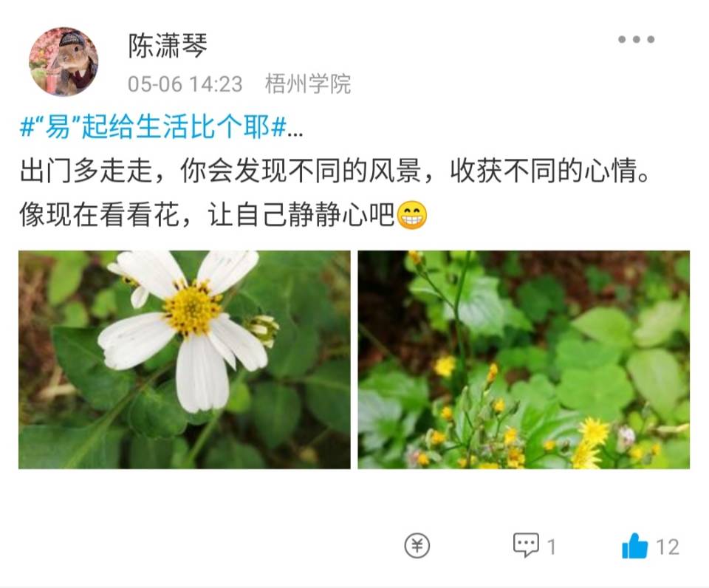Select the second text line 像现在看看花
Image resolution: width=709 pixels, height=588 pixels.
pos(223,214)
